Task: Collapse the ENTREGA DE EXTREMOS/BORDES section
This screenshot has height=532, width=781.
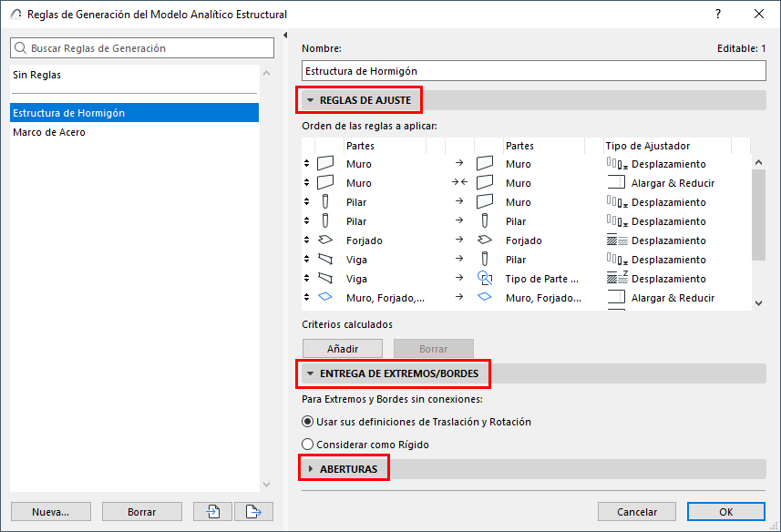Action: [x=310, y=373]
